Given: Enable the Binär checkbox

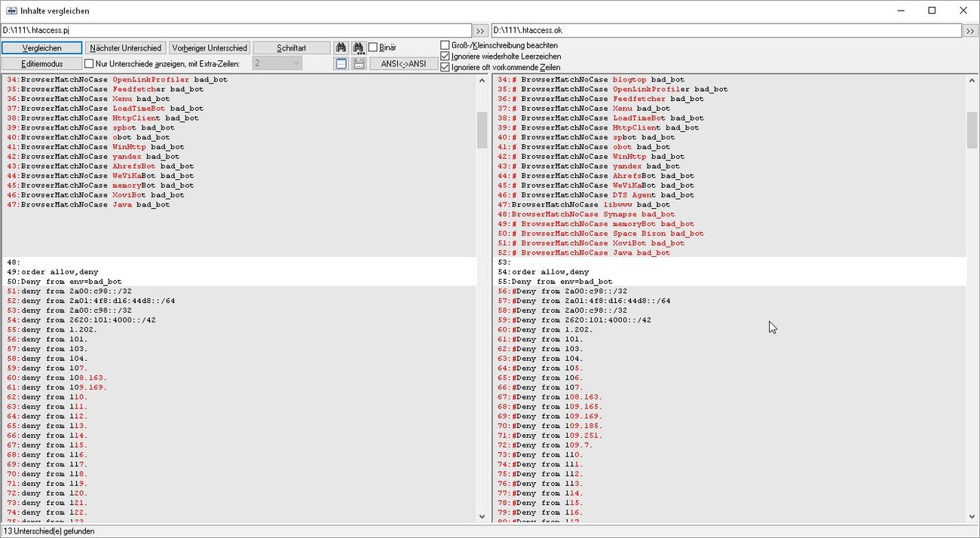Looking at the screenshot, I should click(373, 47).
